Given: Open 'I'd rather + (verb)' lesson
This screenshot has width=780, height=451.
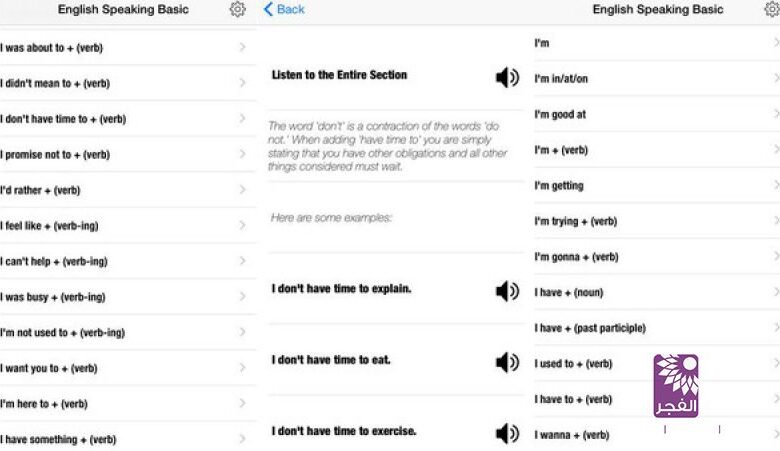Looking at the screenshot, I should click(41, 190).
